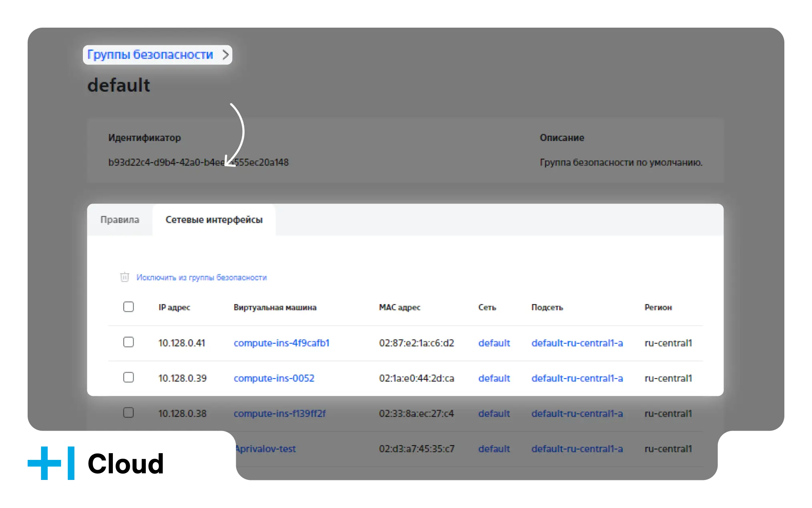Click IP address 10.128.0.41
812x508 pixels.
pos(182,343)
